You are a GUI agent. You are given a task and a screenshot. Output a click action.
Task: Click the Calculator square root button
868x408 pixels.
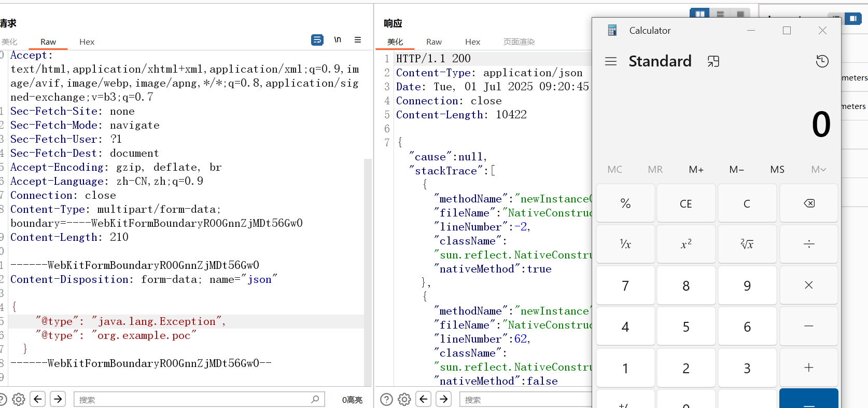[x=747, y=244]
